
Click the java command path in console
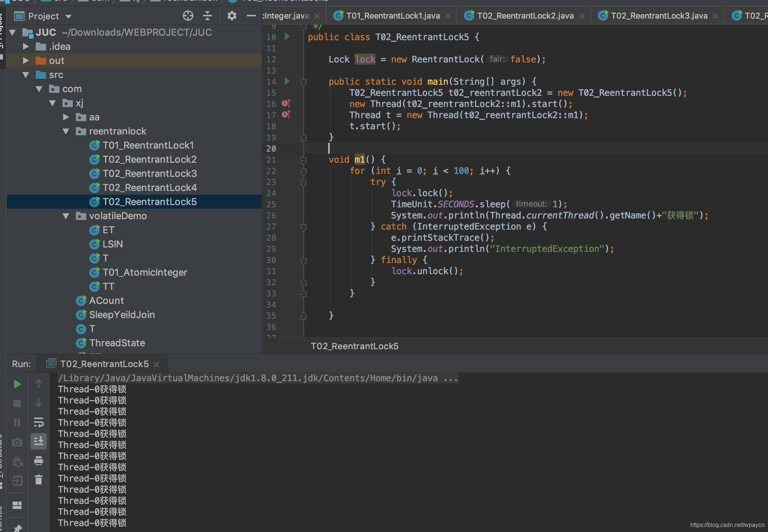[x=258, y=378]
